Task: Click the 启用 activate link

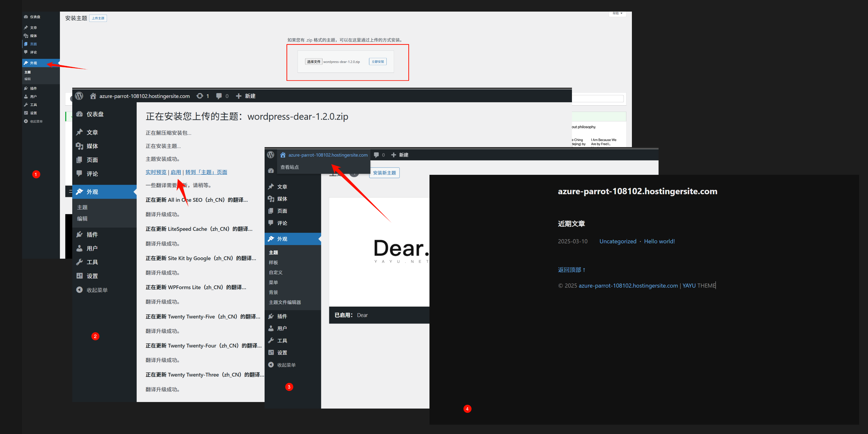Action: [175, 172]
